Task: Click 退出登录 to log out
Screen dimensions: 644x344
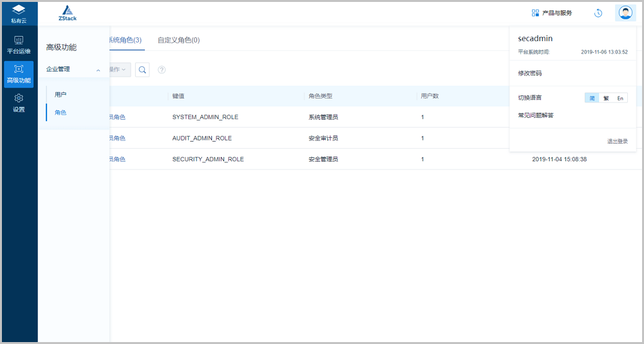Action: [x=617, y=141]
